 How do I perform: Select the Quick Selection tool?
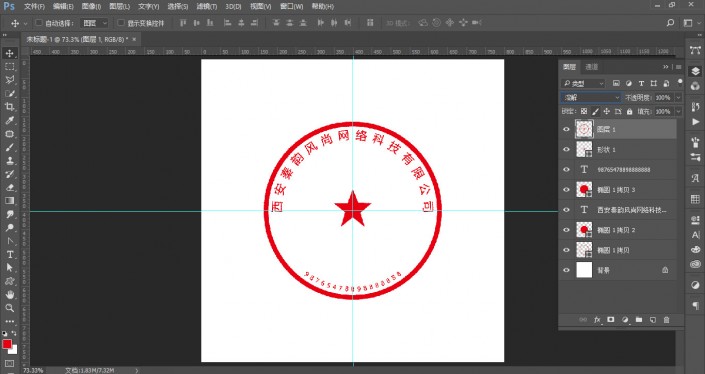(x=9, y=94)
